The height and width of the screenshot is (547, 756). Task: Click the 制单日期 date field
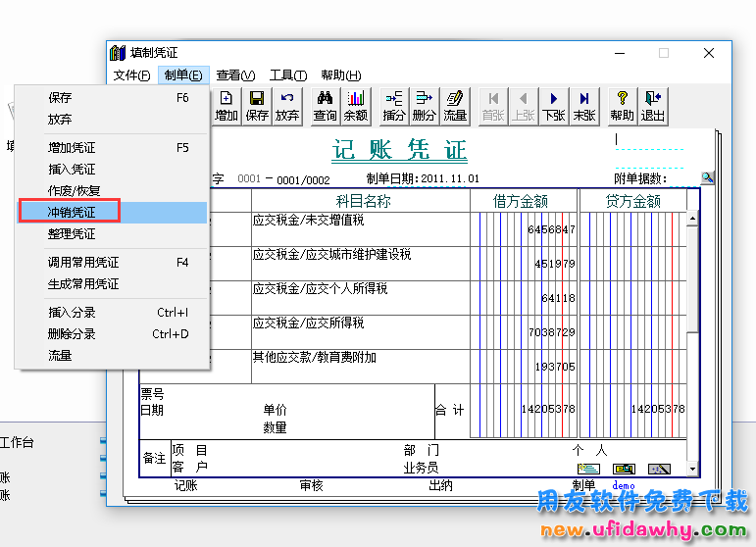click(x=450, y=179)
